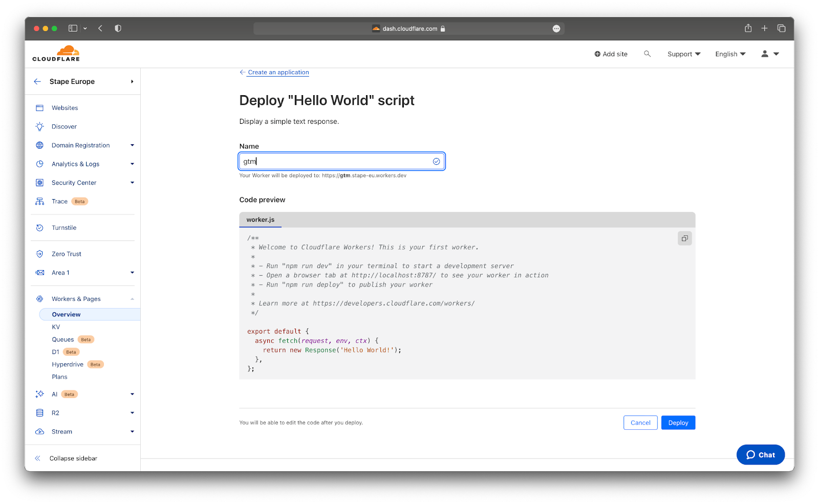819x504 pixels.
Task: Click browser sidebar toggle icon
Action: coord(73,28)
